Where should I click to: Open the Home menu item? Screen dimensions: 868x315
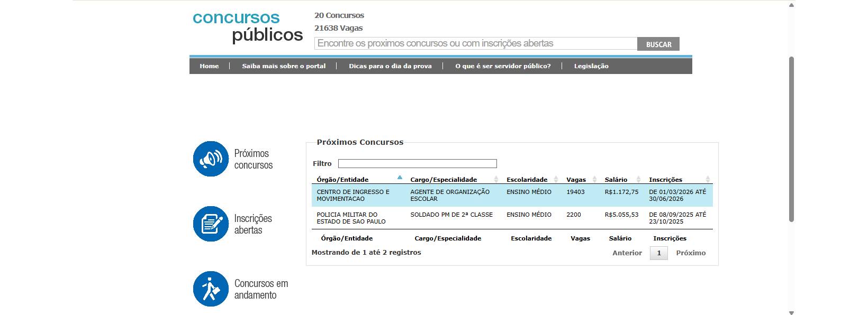pos(209,66)
